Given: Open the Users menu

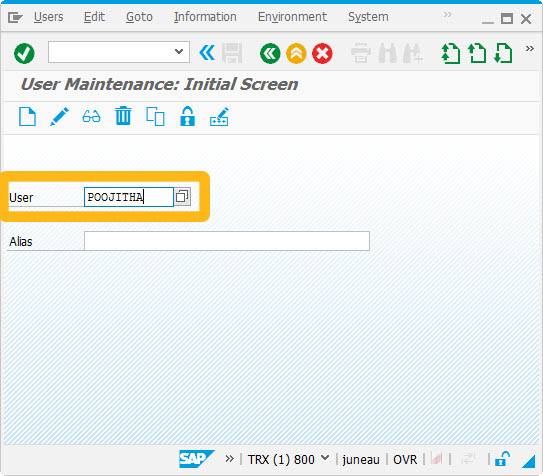Looking at the screenshot, I should [x=49, y=17].
